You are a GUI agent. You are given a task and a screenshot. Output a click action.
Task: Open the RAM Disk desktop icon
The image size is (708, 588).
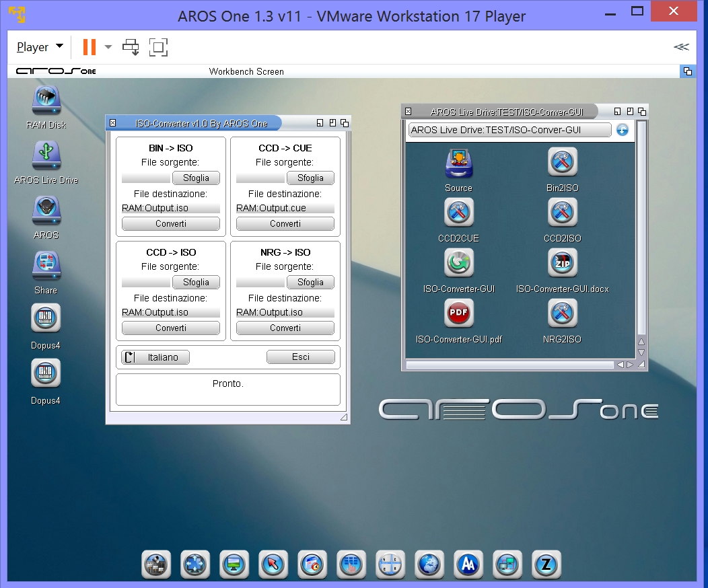(46, 101)
